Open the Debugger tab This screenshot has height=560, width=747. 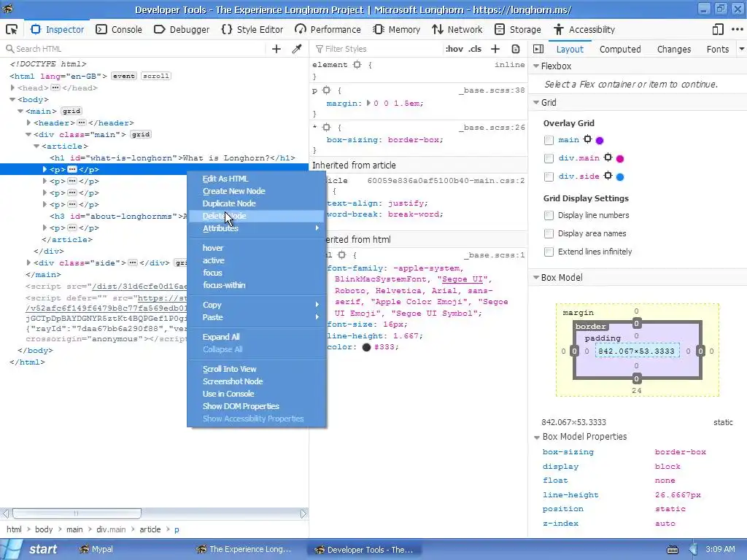point(182,29)
